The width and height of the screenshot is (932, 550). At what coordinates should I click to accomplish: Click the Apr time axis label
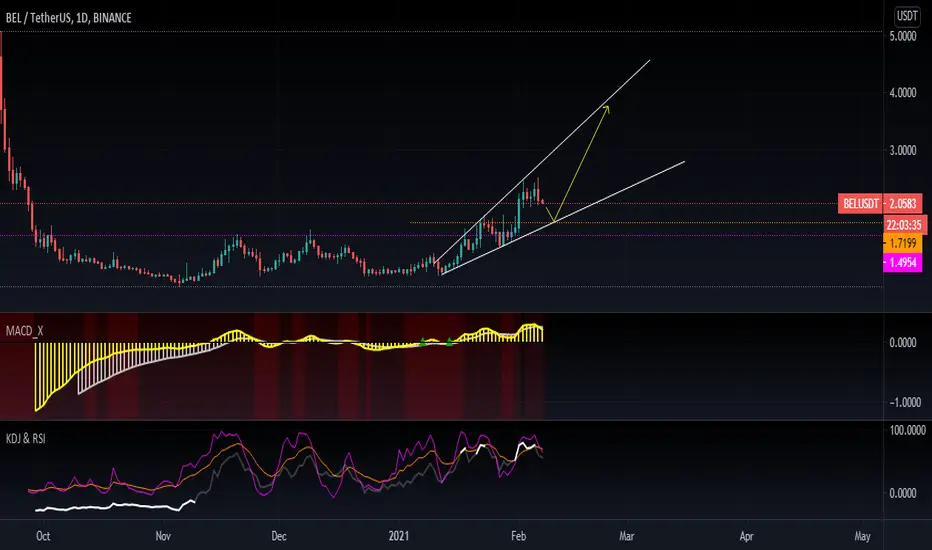pyautogui.click(x=746, y=536)
